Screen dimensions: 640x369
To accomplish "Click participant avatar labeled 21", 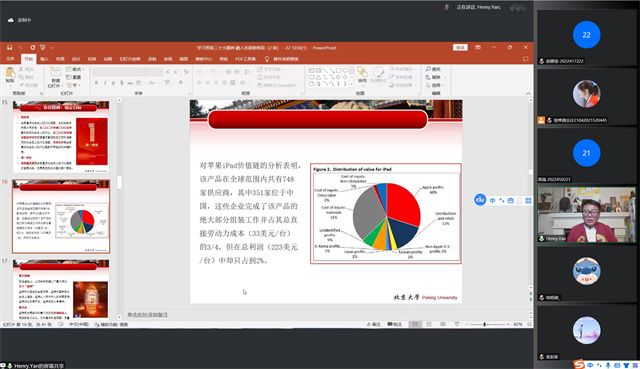I will point(587,153).
